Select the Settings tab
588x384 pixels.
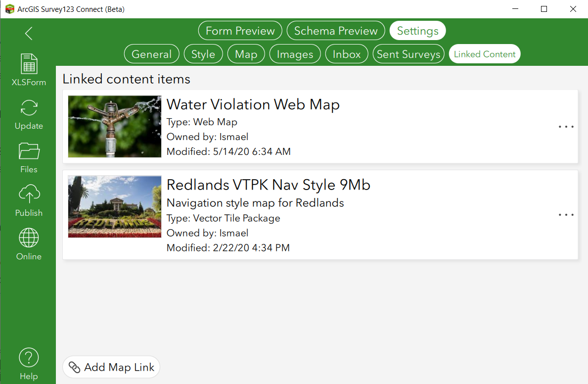point(418,31)
